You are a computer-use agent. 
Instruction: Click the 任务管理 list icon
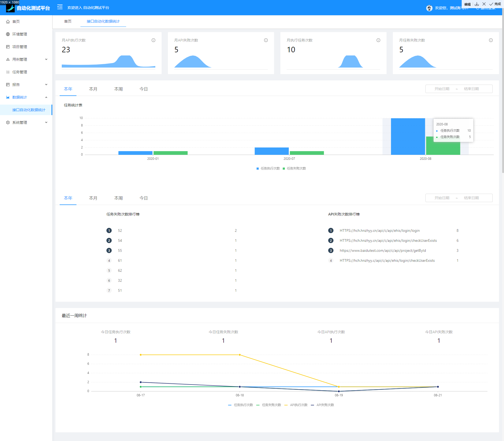pos(8,72)
